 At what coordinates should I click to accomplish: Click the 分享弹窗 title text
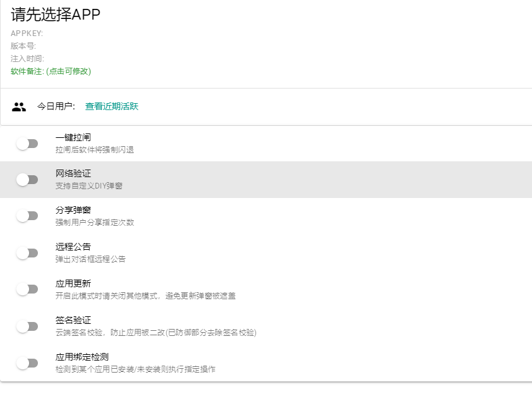(73, 210)
